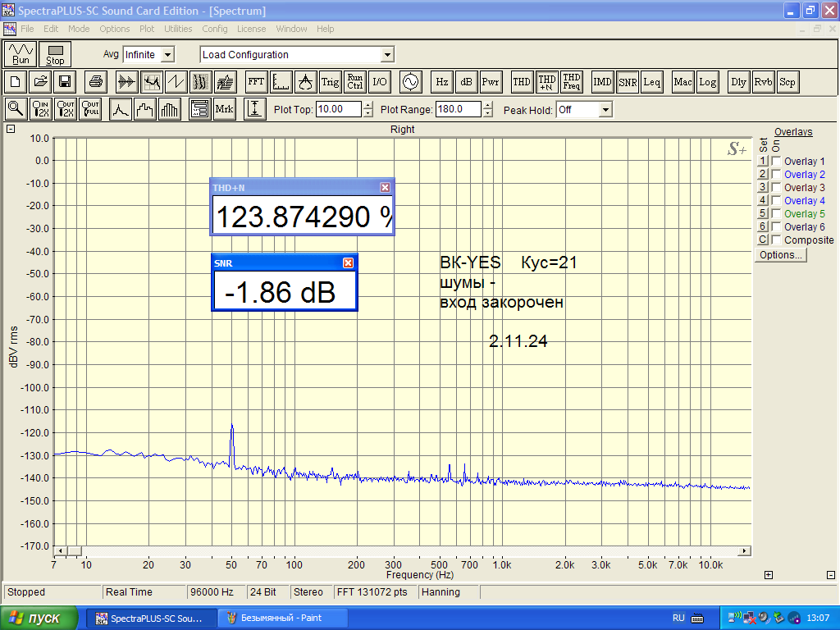Open the THD+N utility from toolbar
840x630 pixels.
pos(546,82)
